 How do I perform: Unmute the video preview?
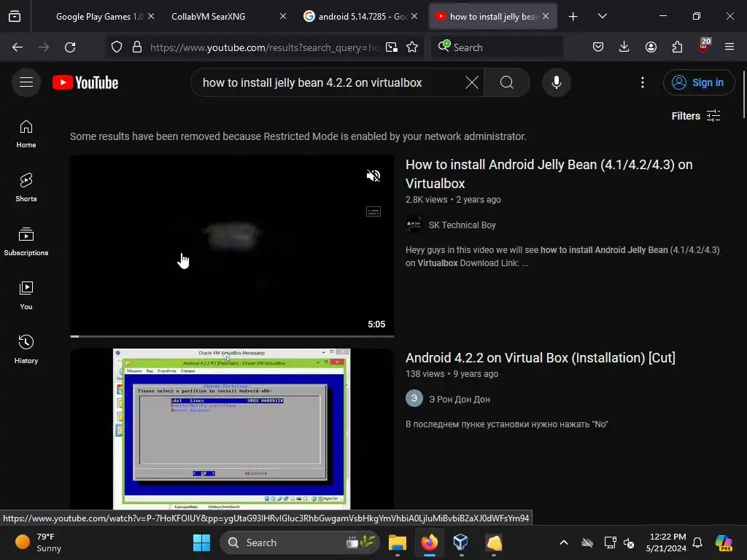[x=373, y=176]
